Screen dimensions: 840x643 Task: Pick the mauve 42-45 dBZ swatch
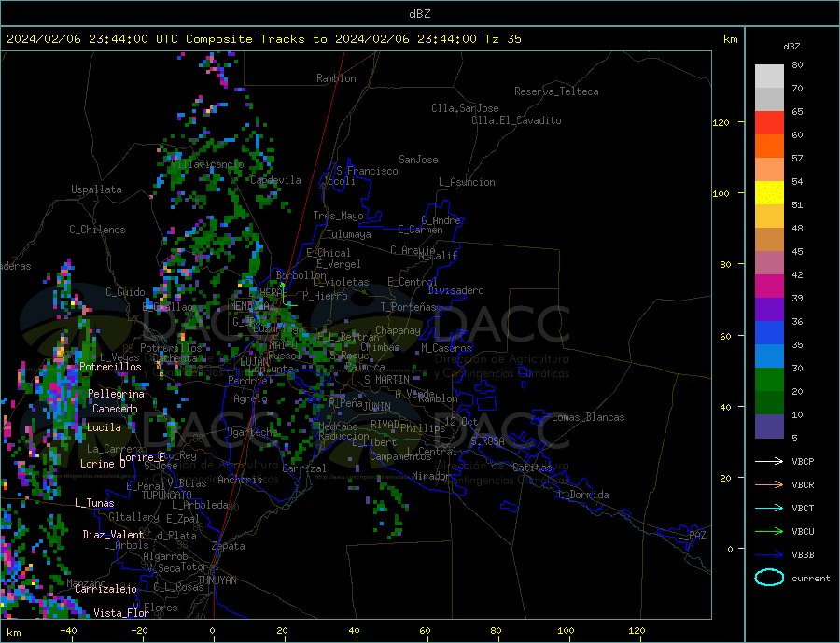click(x=769, y=262)
